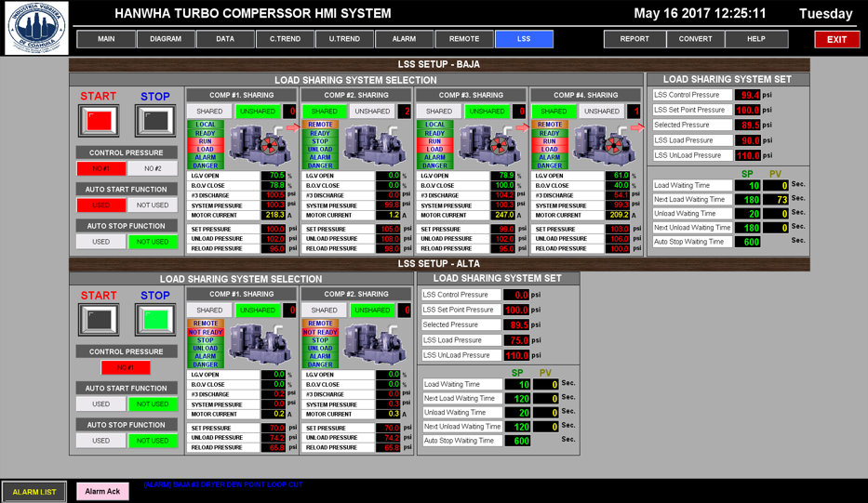
Task: Set BAJA COMP #1 to UNSHARED
Action: (258, 112)
